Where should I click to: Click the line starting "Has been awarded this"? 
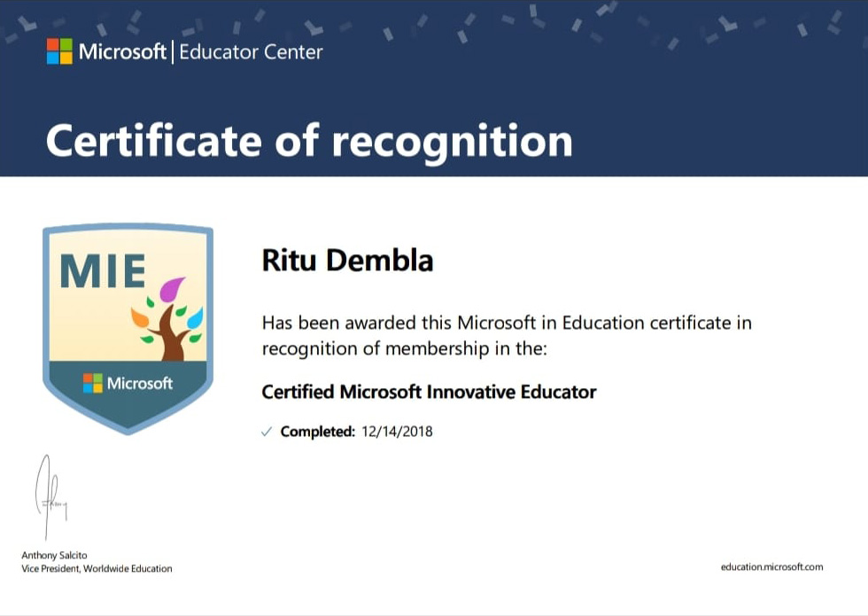(507, 323)
